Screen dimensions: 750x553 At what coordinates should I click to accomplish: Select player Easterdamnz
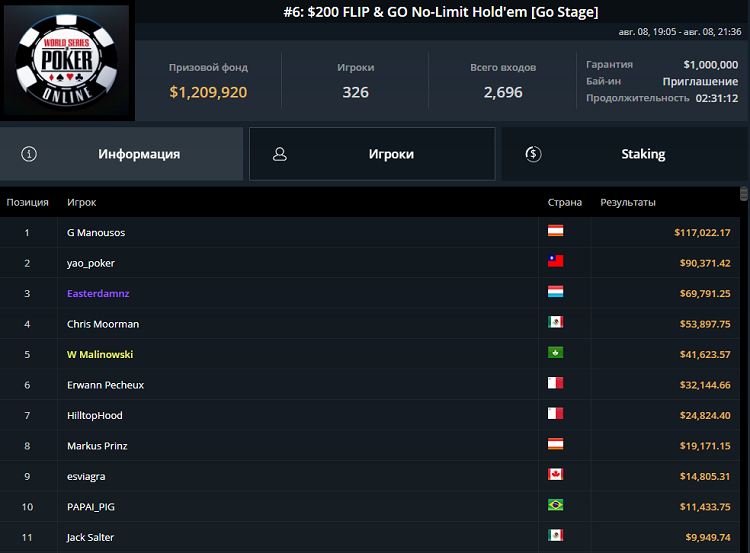(98, 294)
